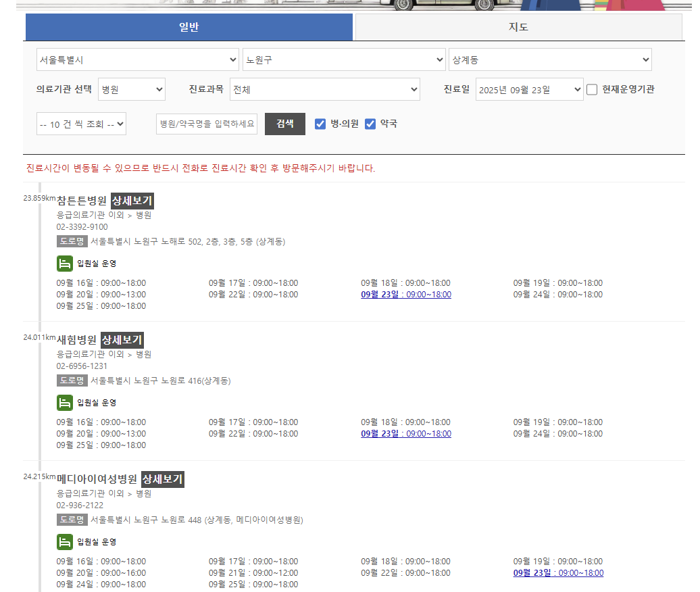Open 상세보기 for 참튼튼병원
The height and width of the screenshot is (592, 700).
point(132,201)
